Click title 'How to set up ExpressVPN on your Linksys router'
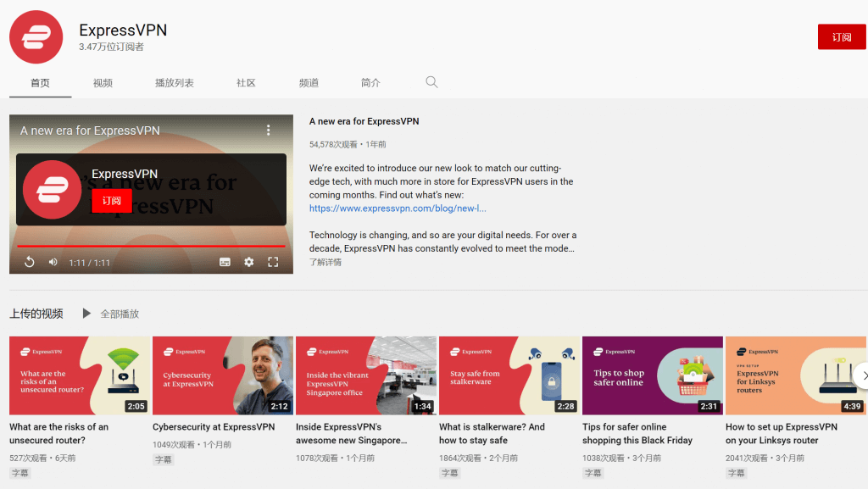868x489 pixels. 781,434
